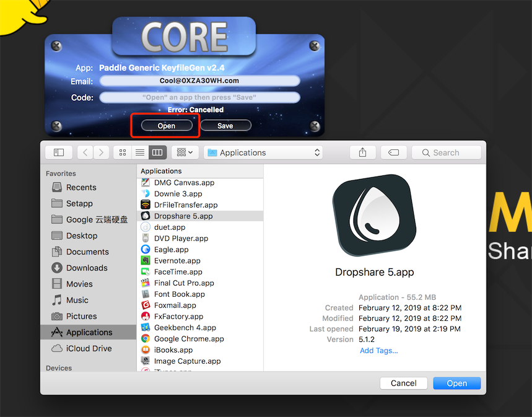Click Open in the CORE keygen window
Image resolution: width=532 pixels, height=417 pixels.
pos(167,126)
